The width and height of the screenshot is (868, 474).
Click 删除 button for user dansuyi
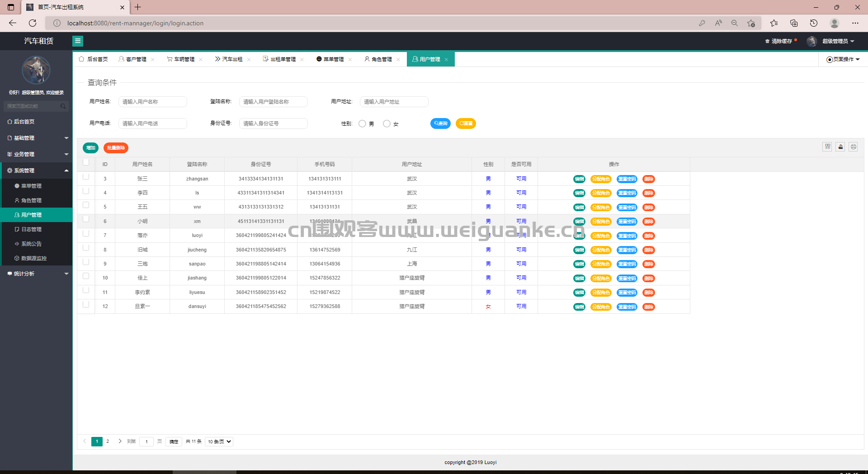649,307
